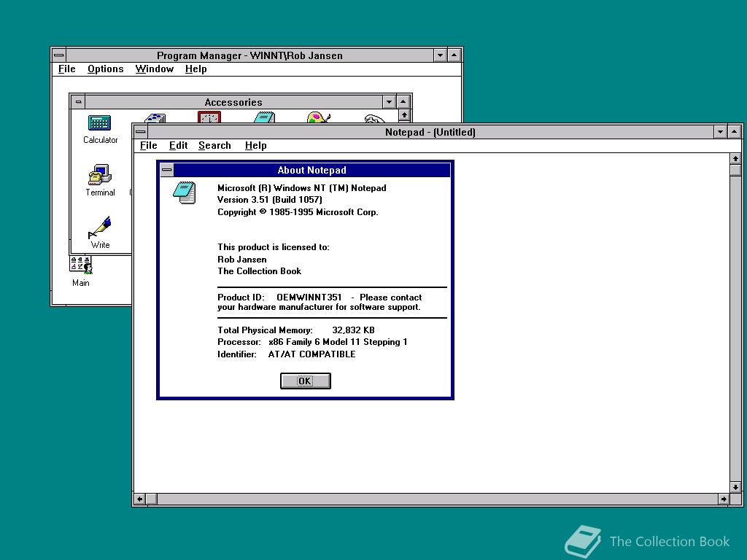Minimize the Notepad window
The width and height of the screenshot is (747, 560).
click(720, 132)
